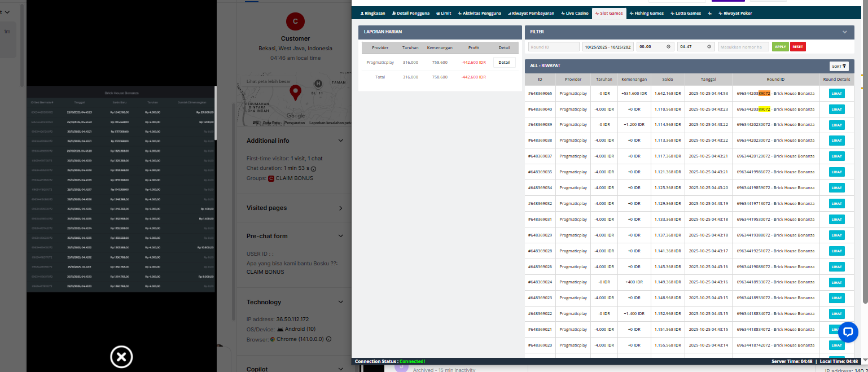
Task: Click the Masukkan nomor input field
Action: pyautogui.click(x=743, y=47)
